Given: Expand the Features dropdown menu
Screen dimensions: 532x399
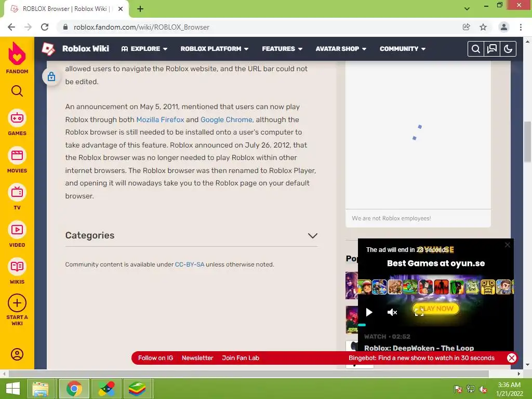Looking at the screenshot, I should 282,49.
